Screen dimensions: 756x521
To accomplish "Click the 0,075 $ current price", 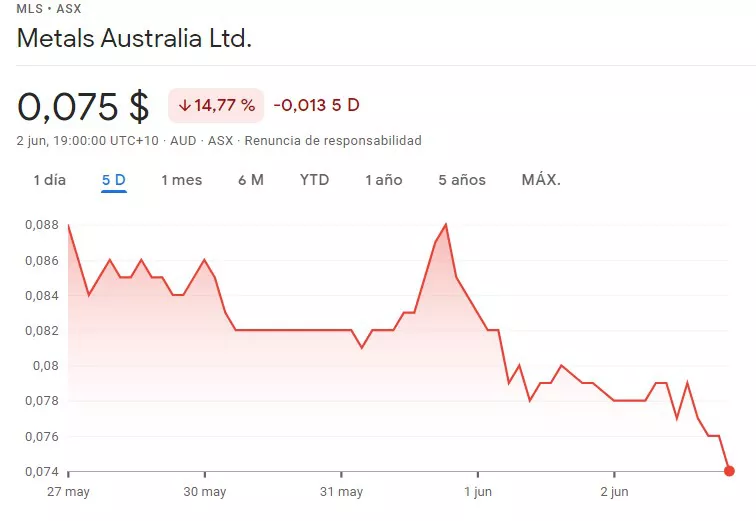I will [x=83, y=105].
